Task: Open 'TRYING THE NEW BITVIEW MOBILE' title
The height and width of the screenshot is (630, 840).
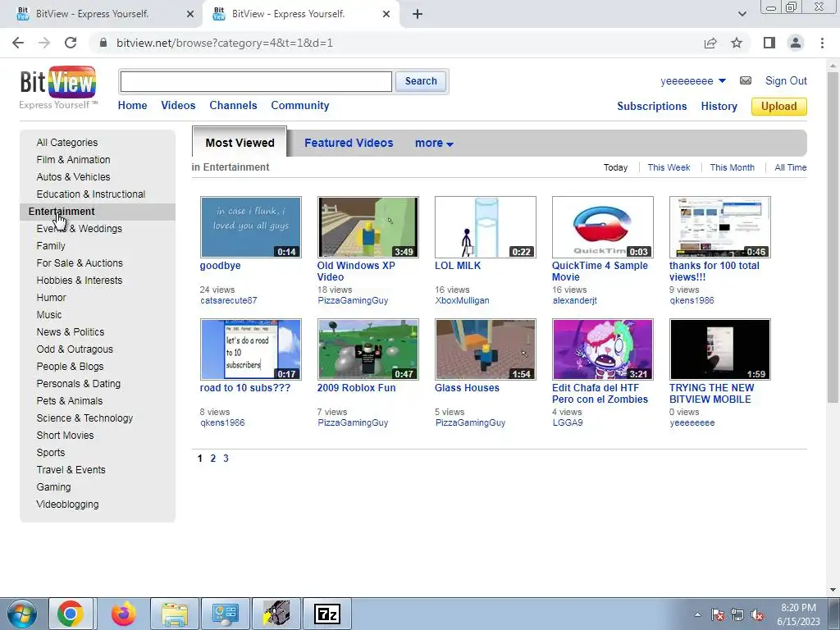Action: point(711,393)
